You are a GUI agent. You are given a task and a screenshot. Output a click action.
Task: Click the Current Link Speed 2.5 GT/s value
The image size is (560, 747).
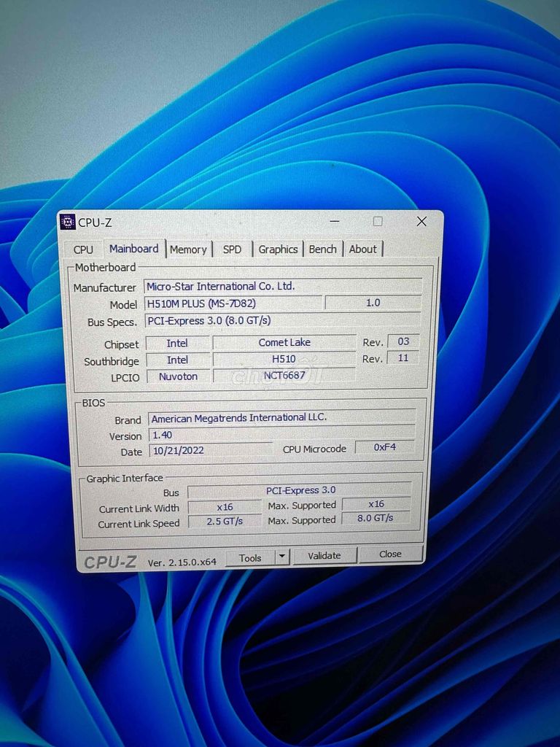click(x=225, y=521)
